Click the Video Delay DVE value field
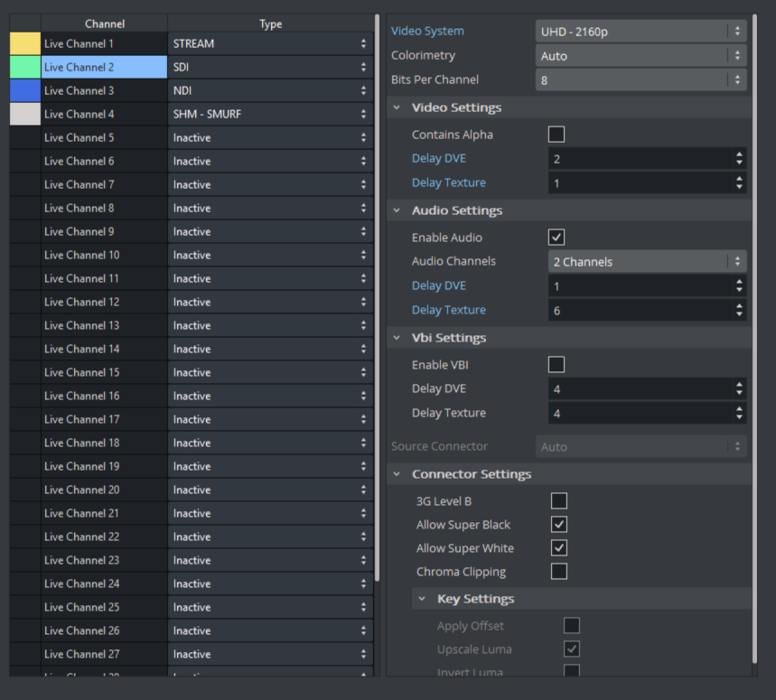This screenshot has height=700, width=776. [x=640, y=159]
